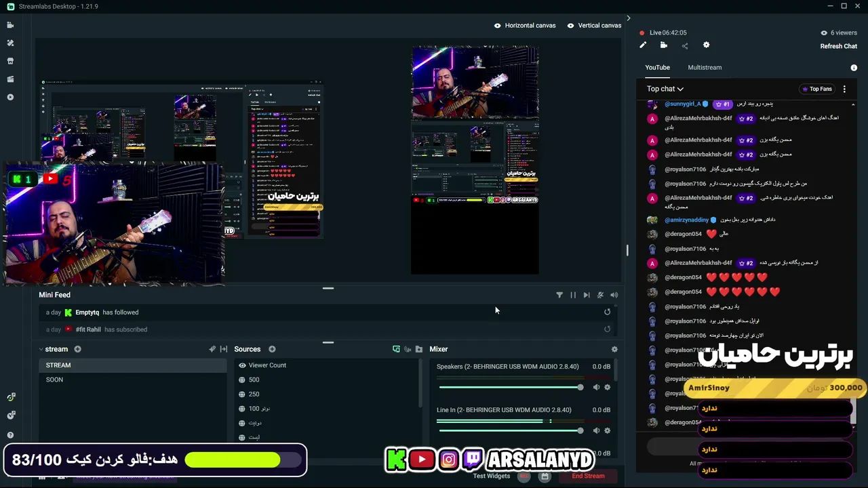Image resolution: width=868 pixels, height=488 pixels.
Task: Adjust Mini Feed alert volume speaker icon
Action: (614, 295)
